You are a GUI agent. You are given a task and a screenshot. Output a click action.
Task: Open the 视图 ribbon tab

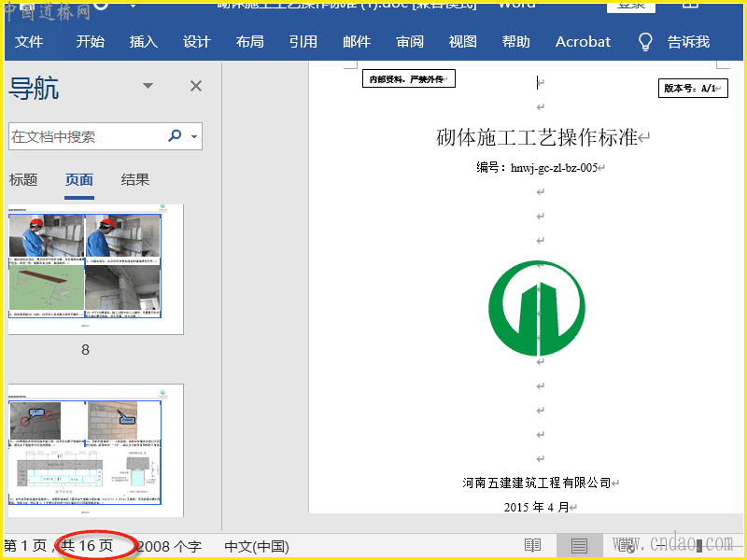point(462,42)
